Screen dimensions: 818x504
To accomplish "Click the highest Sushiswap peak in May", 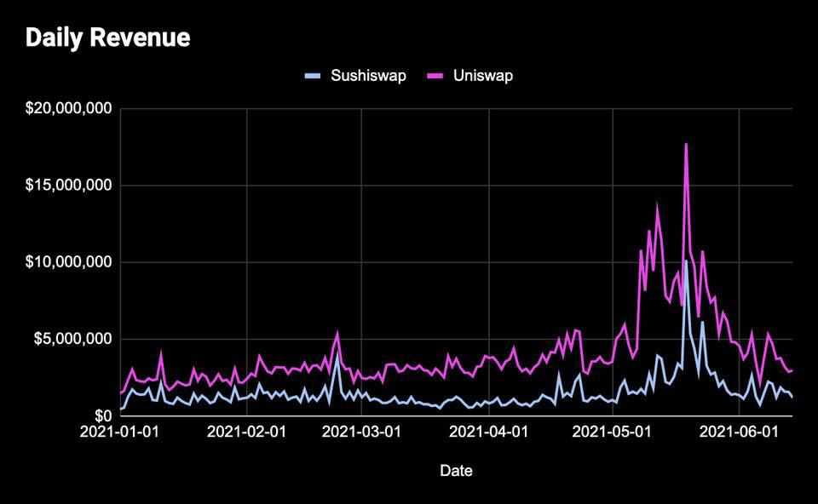I will (686, 261).
